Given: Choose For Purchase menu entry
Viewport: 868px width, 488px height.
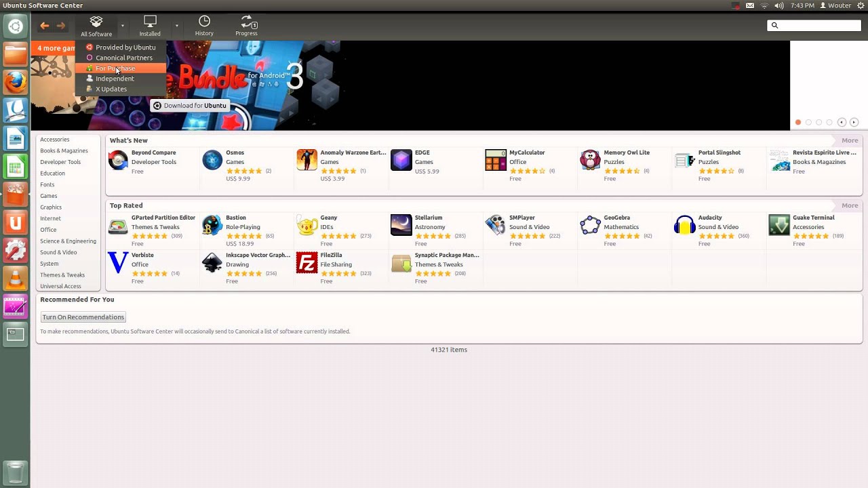Looking at the screenshot, I should 121,68.
